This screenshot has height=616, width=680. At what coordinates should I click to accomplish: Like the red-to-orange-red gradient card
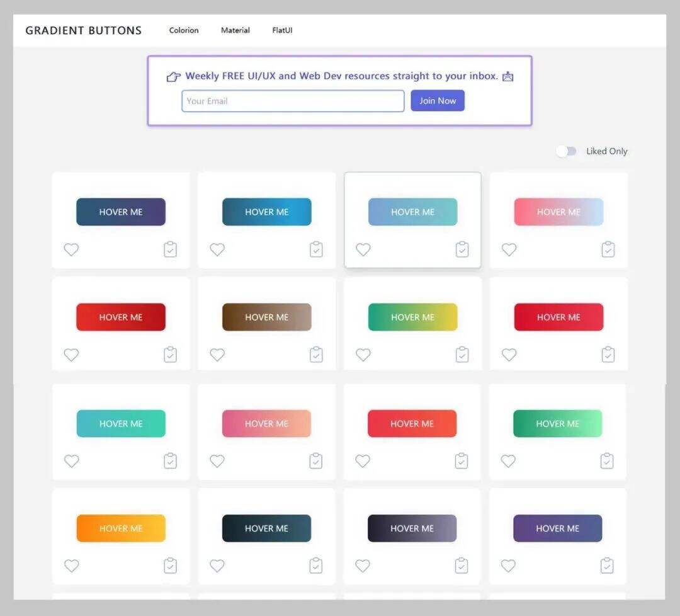tap(363, 460)
